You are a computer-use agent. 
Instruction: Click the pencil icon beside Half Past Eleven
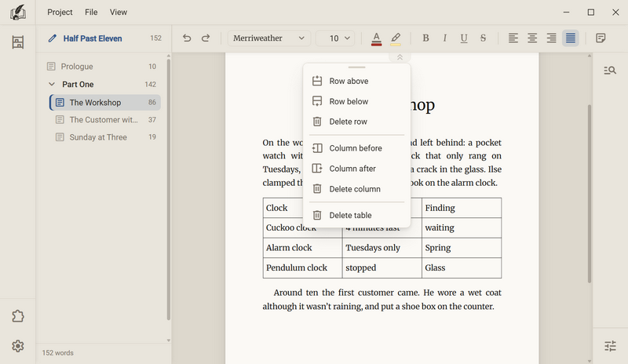click(x=52, y=38)
